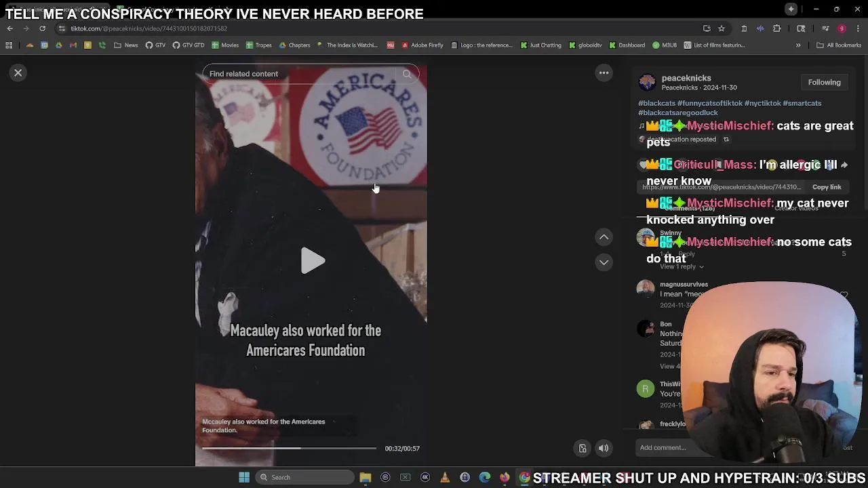Click the #blackcatsaregoodluck hashtag
Screen dimensions: 868x488
(677, 113)
